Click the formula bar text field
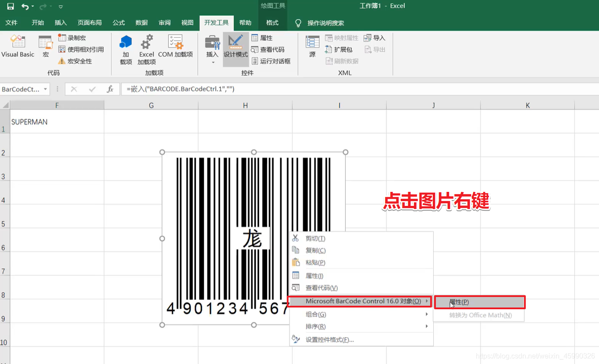The width and height of the screenshot is (599, 364). (360, 89)
